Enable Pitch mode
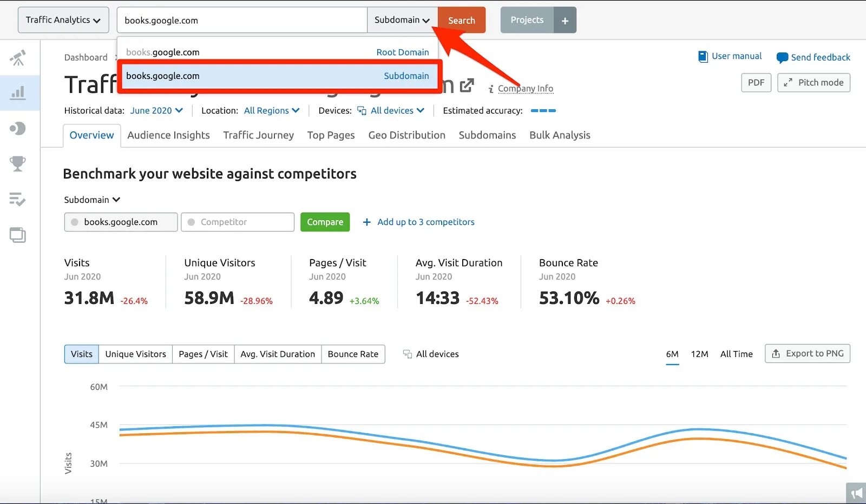 pyautogui.click(x=813, y=83)
